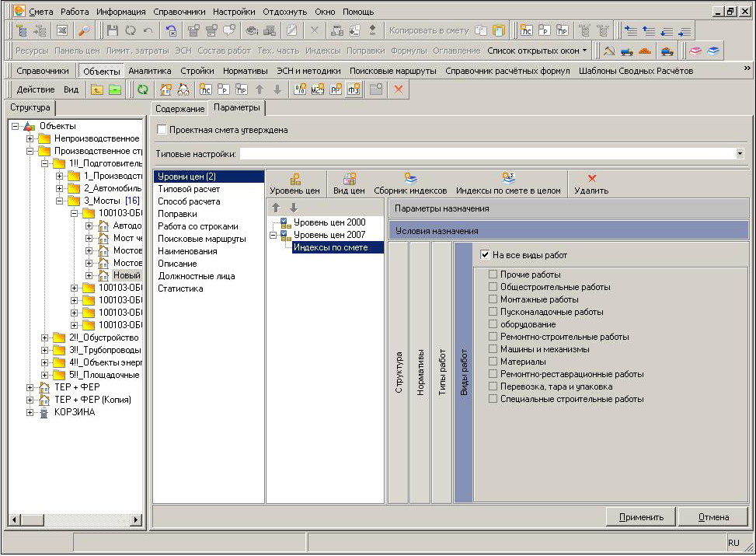The width and height of the screenshot is (756, 556).
Task: Open the Аналитика tab
Action: point(149,71)
